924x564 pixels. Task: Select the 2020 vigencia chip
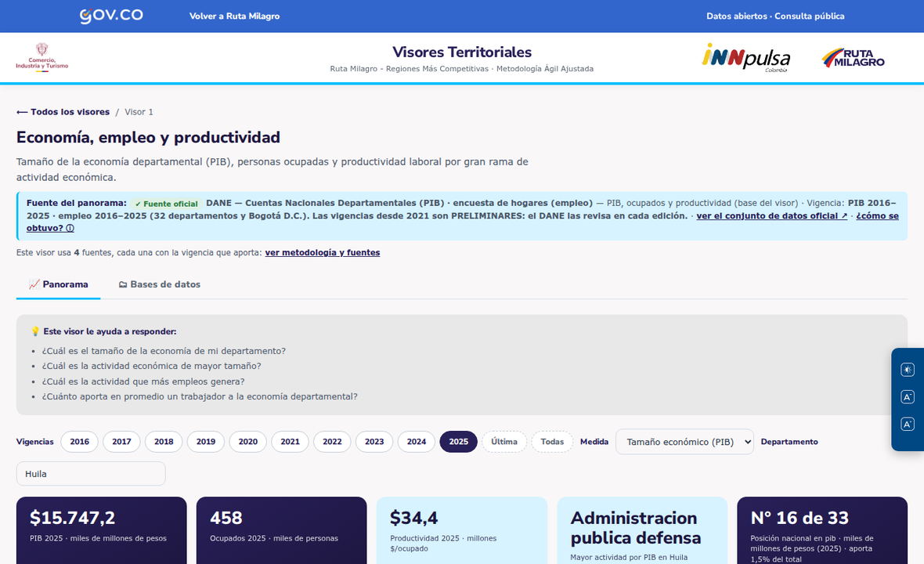pyautogui.click(x=248, y=442)
